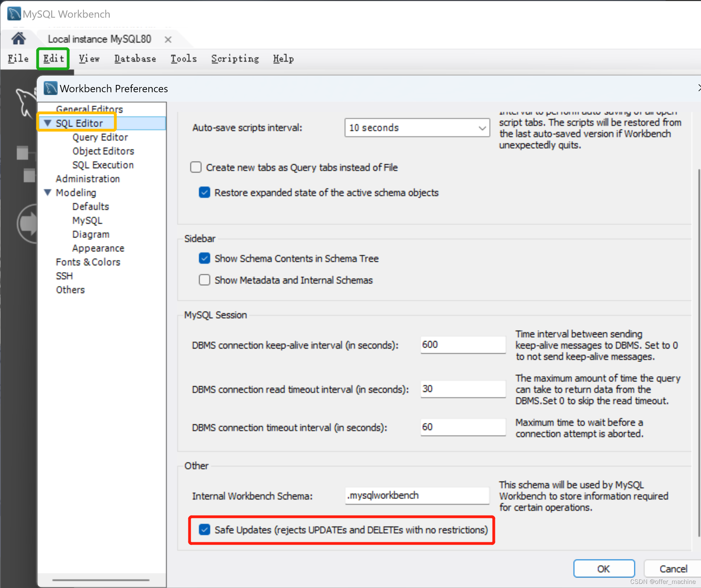Image resolution: width=701 pixels, height=588 pixels.
Task: Click the migration arrow icon in sidebar
Action: 28,224
